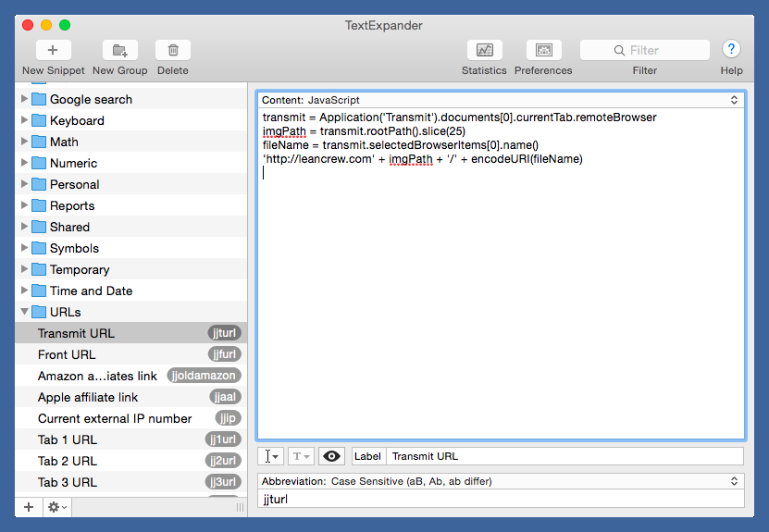Select the Current external IP number snippet
Image resolution: width=769 pixels, height=532 pixels.
[x=115, y=418]
